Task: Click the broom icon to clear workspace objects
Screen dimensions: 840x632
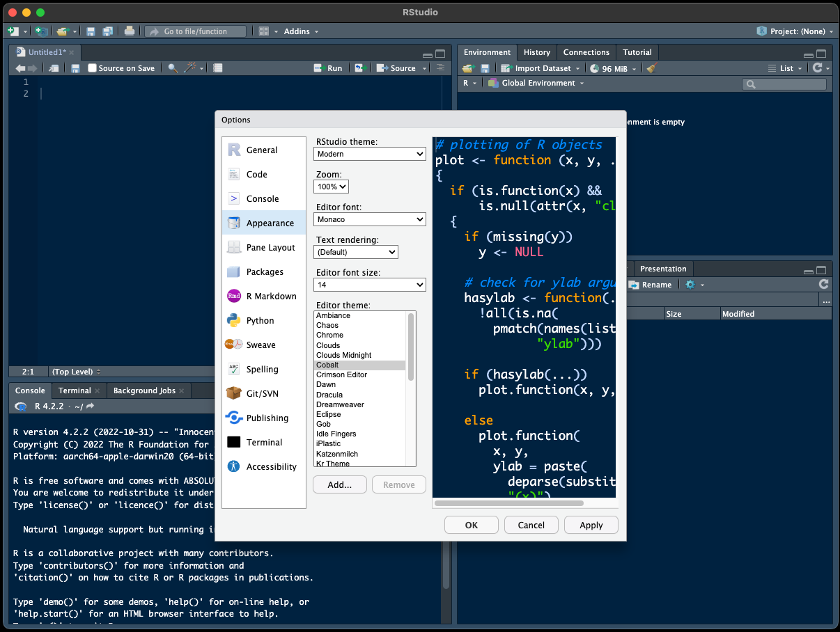Action: tap(652, 68)
